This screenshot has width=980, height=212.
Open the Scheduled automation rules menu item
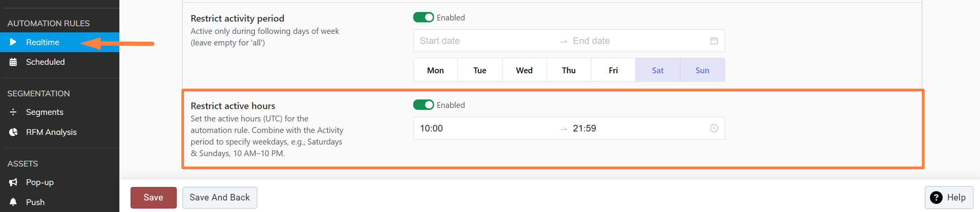coord(45,62)
